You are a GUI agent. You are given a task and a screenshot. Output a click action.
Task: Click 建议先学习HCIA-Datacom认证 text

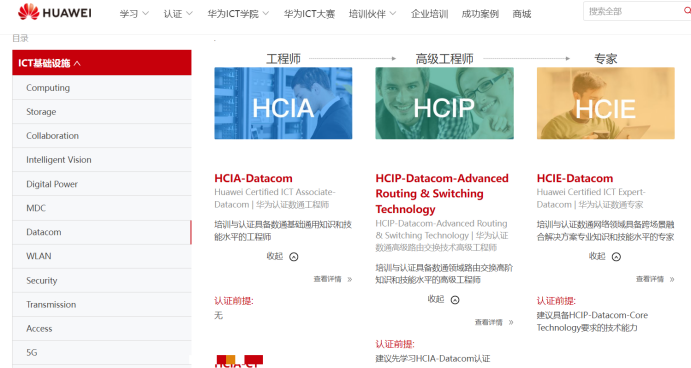[433, 359]
